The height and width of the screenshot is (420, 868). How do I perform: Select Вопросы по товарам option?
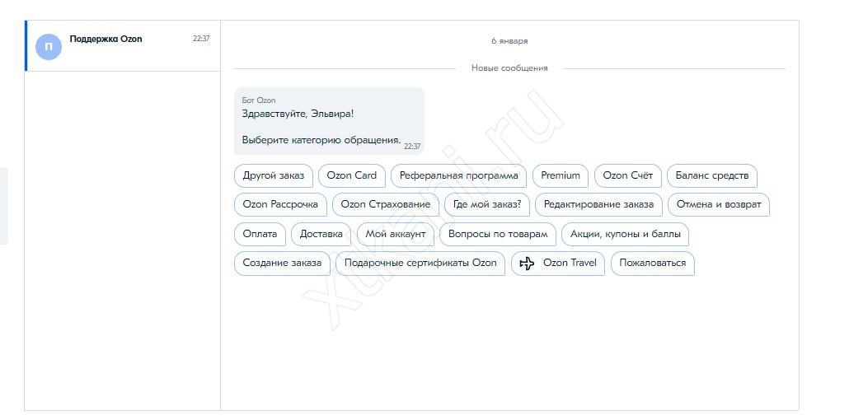click(498, 234)
